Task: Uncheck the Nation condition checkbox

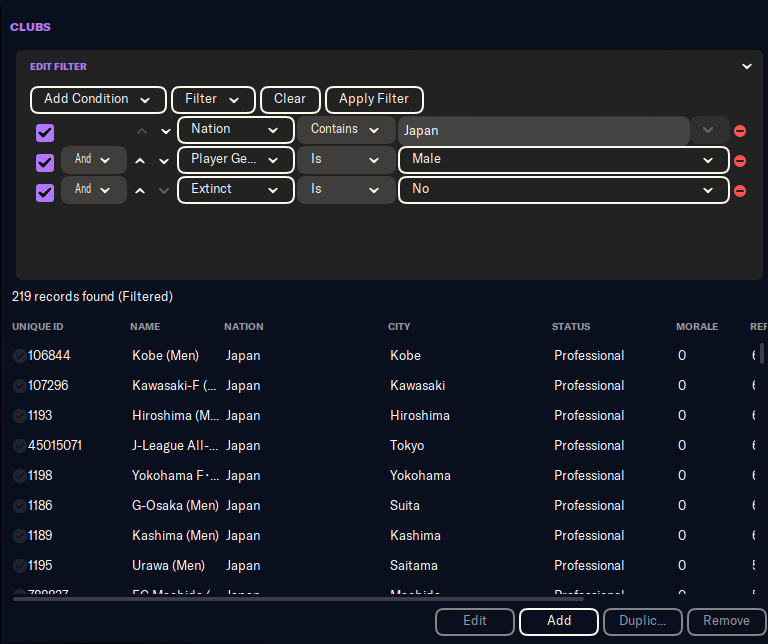Action: click(45, 132)
